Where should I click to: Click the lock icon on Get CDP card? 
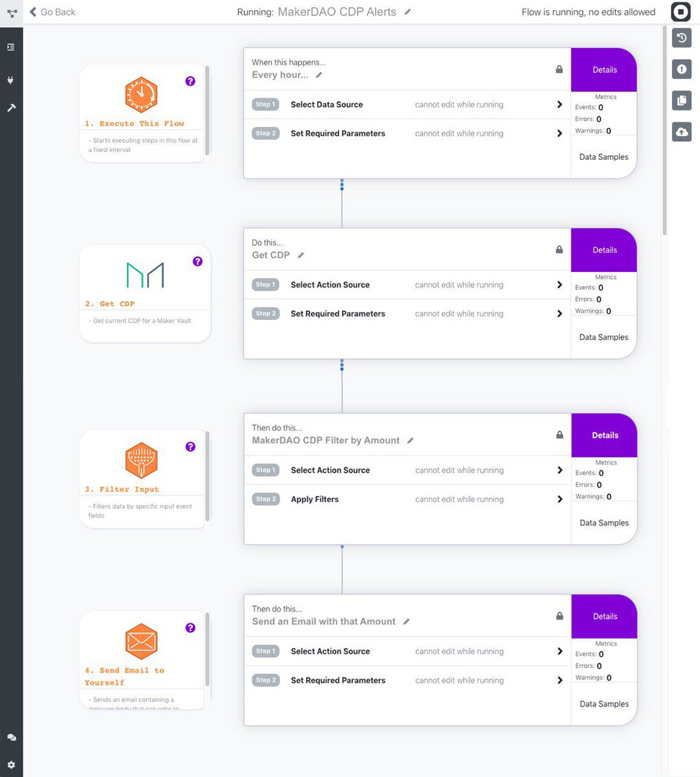[559, 249]
